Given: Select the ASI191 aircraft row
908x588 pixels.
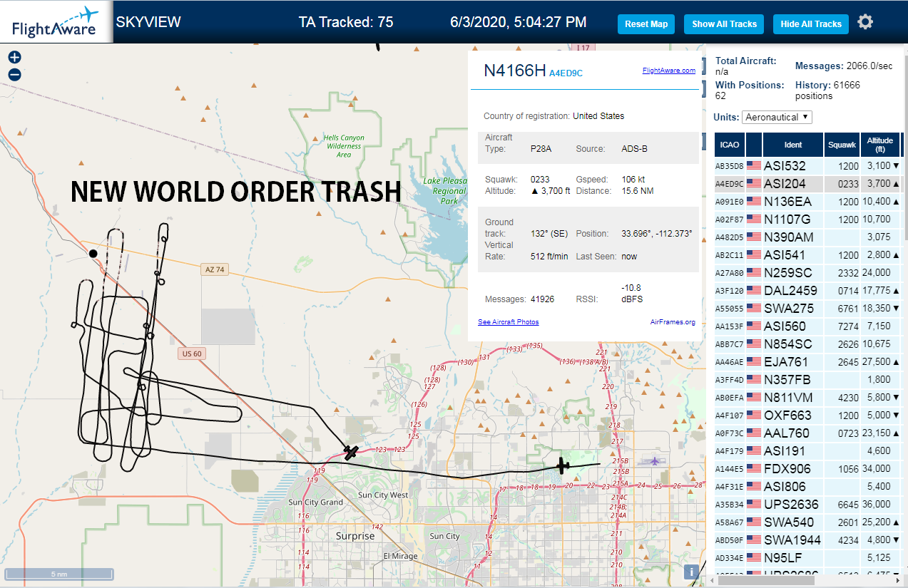Looking at the screenshot, I should pyautogui.click(x=809, y=451).
